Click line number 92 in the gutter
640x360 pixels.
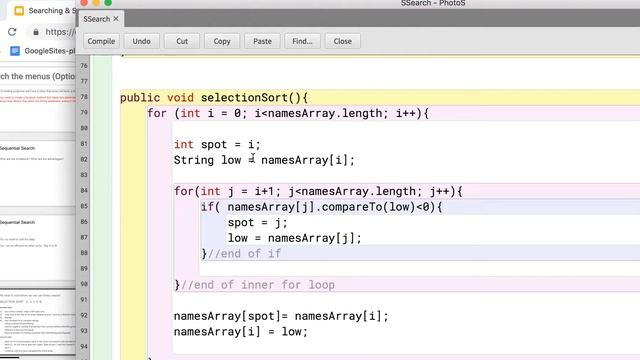point(84,315)
